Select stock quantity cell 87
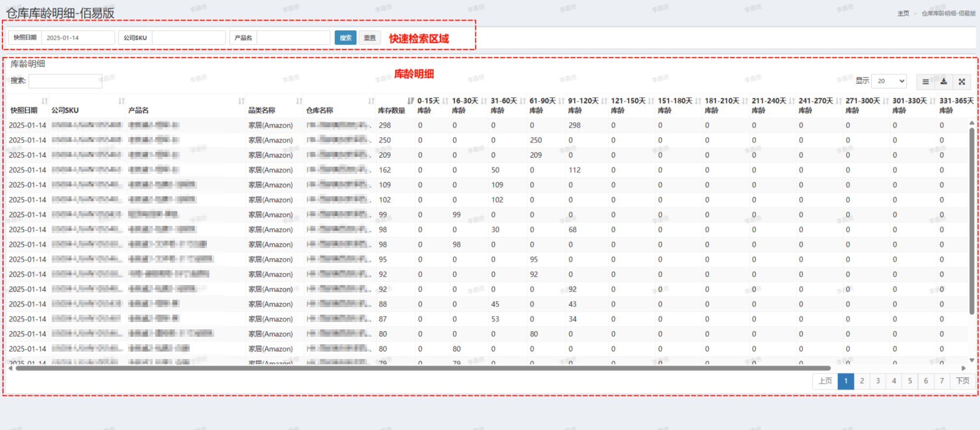Image resolution: width=980 pixels, height=430 pixels. tap(383, 319)
